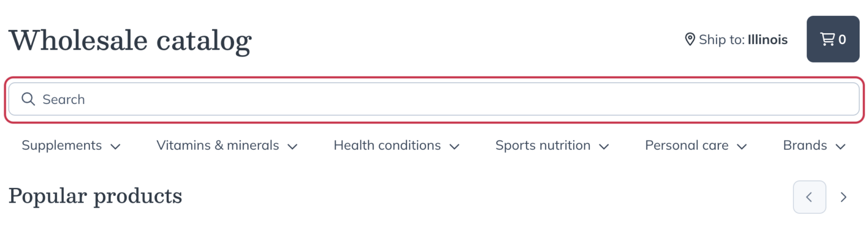
Task: Open the shopping cart
Action: 832,39
